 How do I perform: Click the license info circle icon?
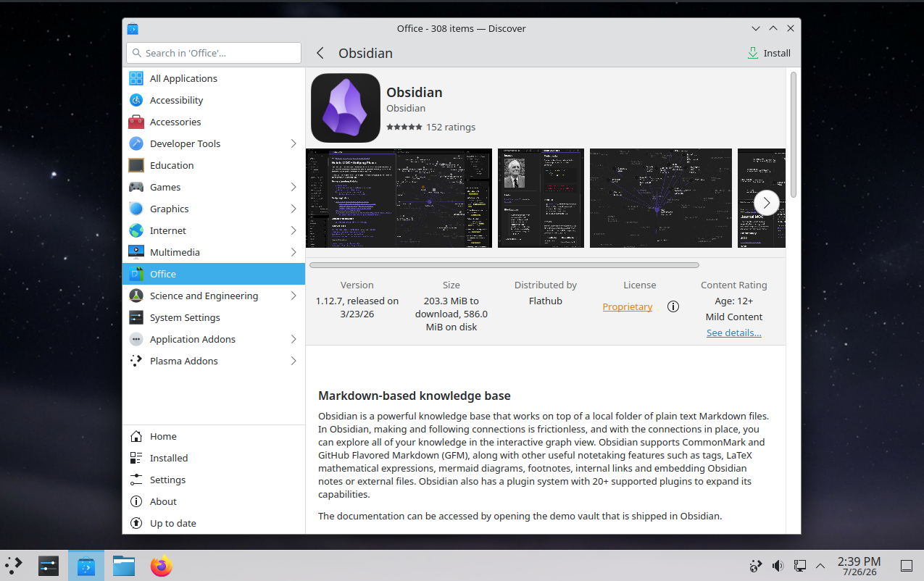[673, 306]
